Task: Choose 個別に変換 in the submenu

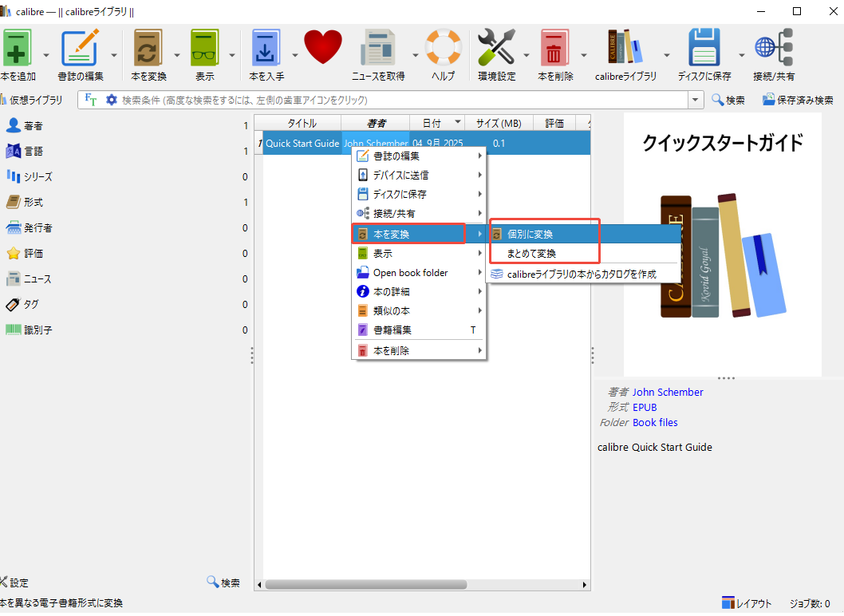Action: click(583, 235)
